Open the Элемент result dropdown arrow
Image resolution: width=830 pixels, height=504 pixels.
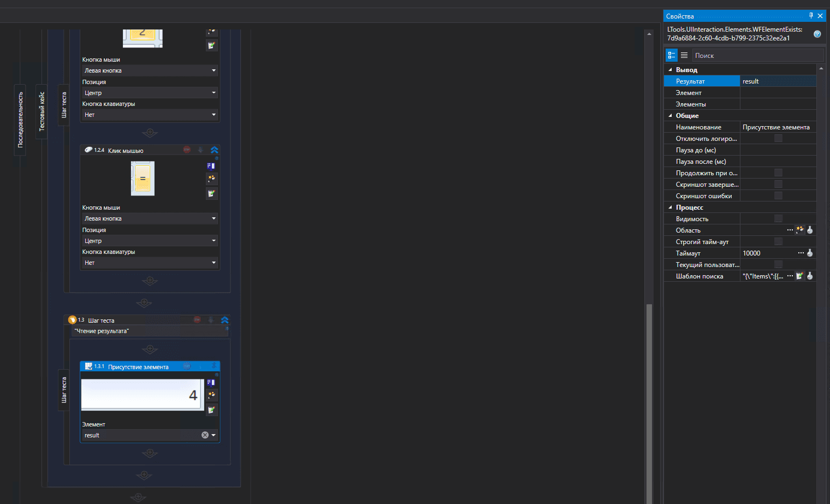pyautogui.click(x=214, y=435)
